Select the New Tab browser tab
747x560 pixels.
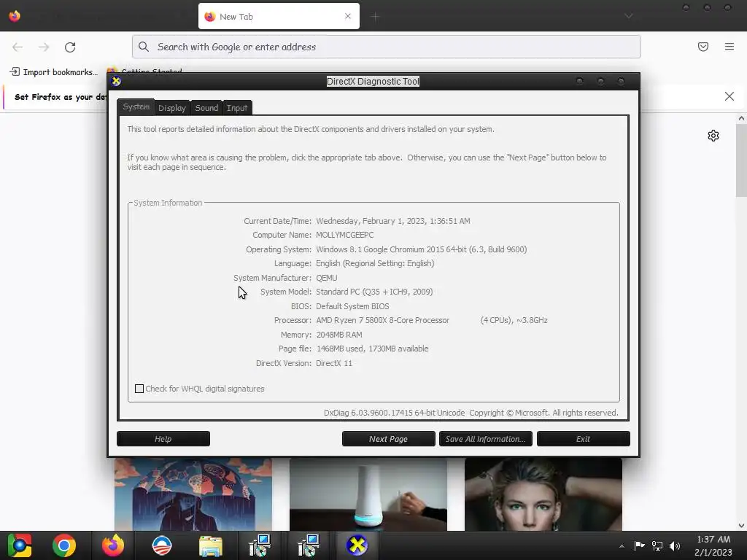click(x=279, y=16)
